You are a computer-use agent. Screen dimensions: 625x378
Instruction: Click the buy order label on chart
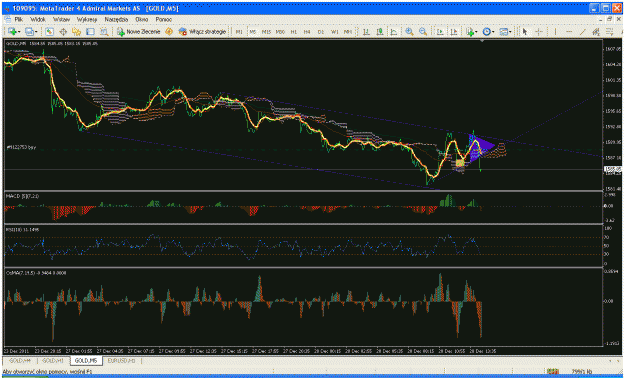point(21,147)
